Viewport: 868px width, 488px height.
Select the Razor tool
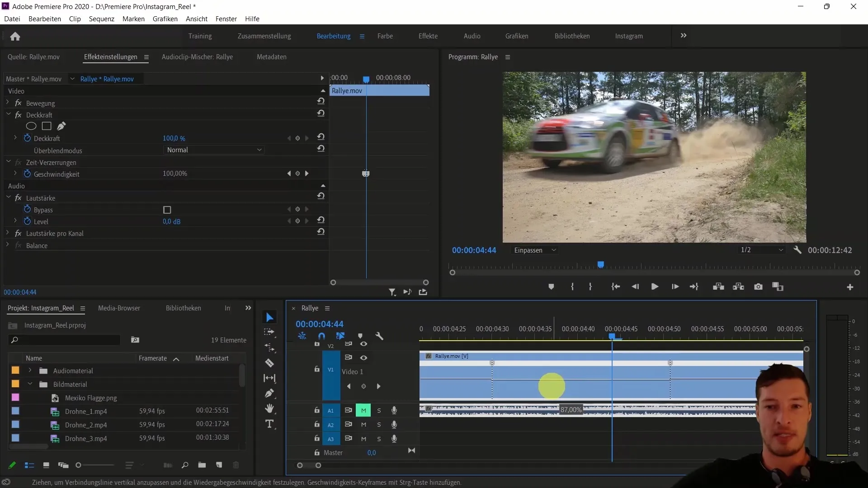point(269,363)
